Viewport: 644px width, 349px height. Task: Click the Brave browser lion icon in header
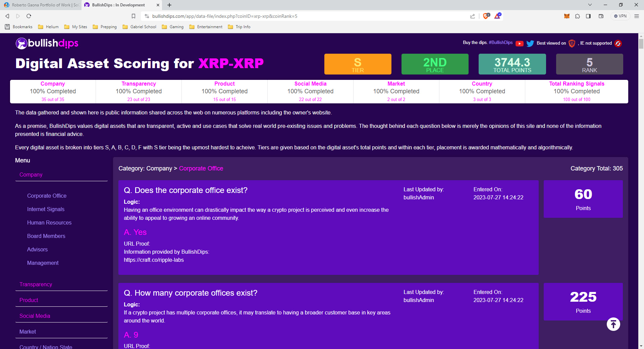point(572,43)
